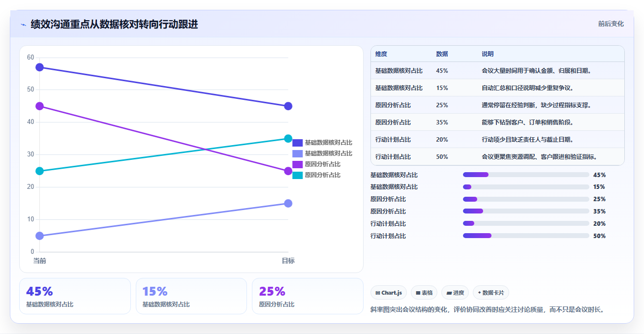
Task: Click the text 会议大量时间用于确认金额、归属和日期。
Action: tap(536, 71)
